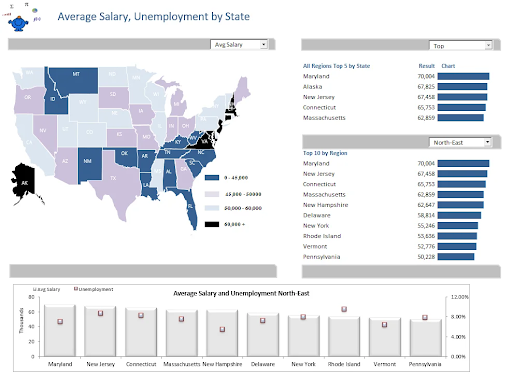Select the Pennsylvania bar in Top 10 list
The image size is (512, 375).
click(456, 257)
